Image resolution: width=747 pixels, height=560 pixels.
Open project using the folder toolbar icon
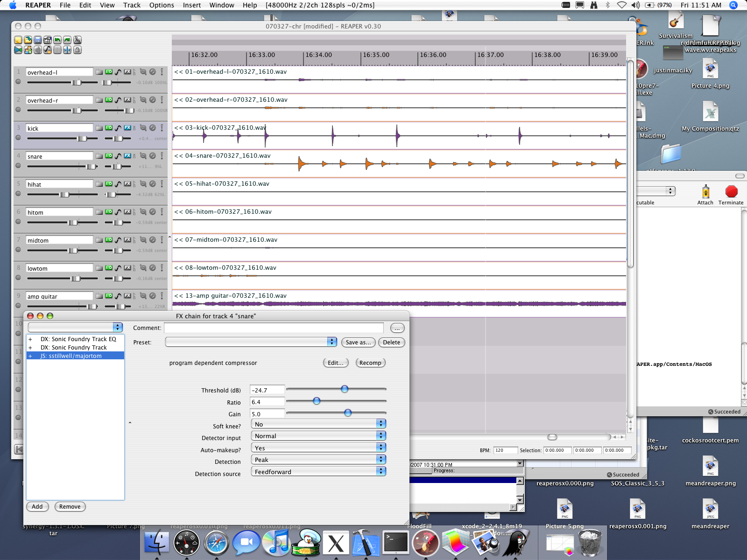[x=28, y=40]
